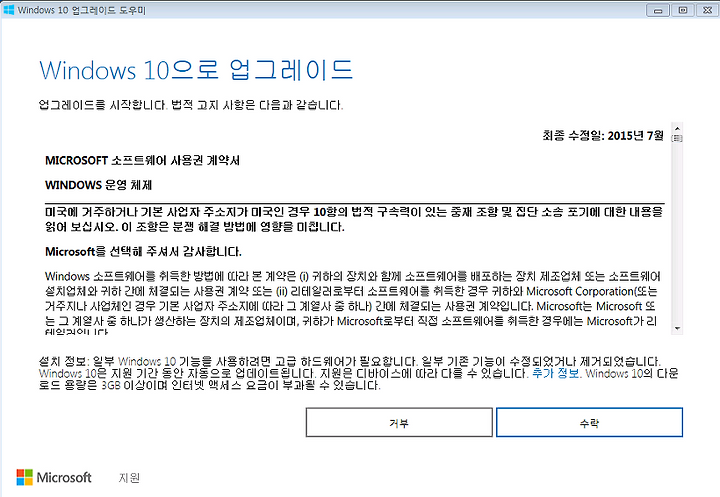Click the 'WINDOWS 운영 체제' line
Viewport: 720px width, 497px height.
(98, 185)
